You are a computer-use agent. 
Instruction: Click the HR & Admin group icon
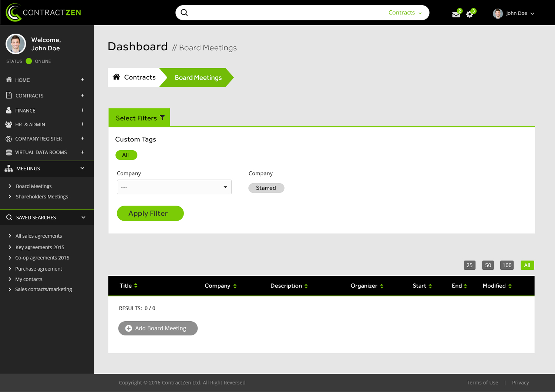click(x=9, y=124)
